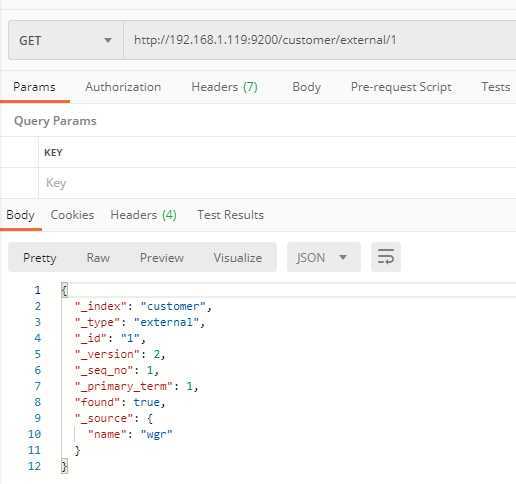Click the "_index" key in response

[101, 306]
